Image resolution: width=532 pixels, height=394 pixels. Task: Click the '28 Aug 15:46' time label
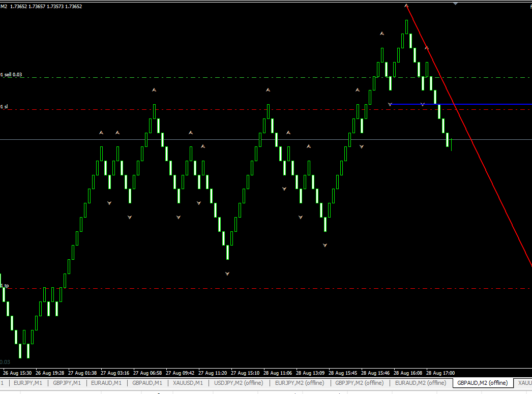coord(375,373)
